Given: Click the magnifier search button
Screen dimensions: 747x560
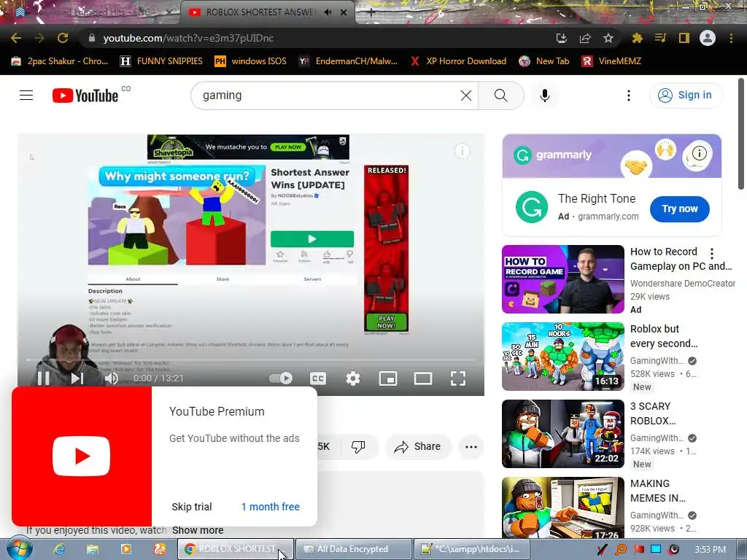Looking at the screenshot, I should (x=500, y=96).
